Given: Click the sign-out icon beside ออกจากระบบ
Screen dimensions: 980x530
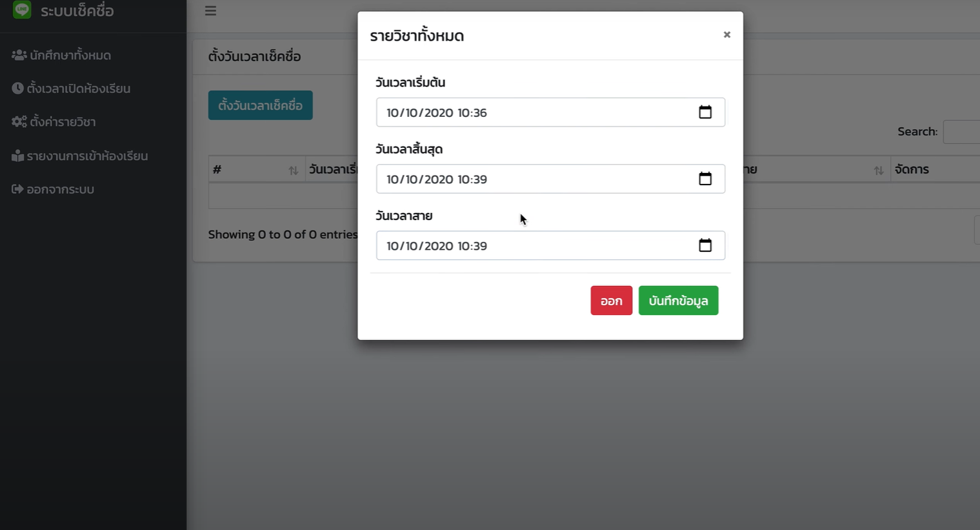Looking at the screenshot, I should (17, 189).
